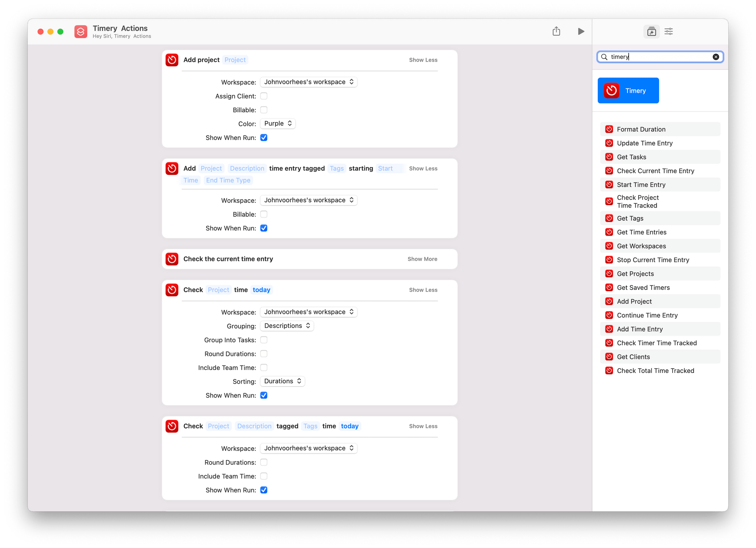
Task: Click the Timery Actions shortcut title
Action: coord(120,28)
